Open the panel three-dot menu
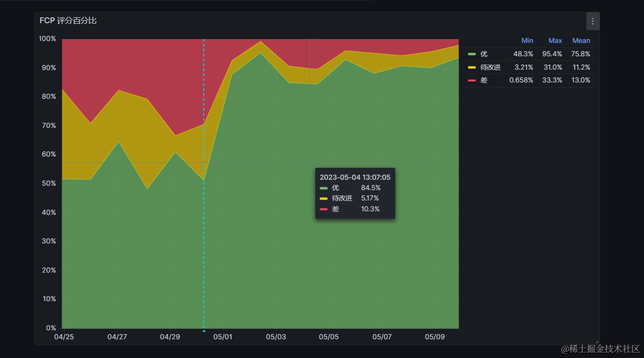 (x=592, y=21)
